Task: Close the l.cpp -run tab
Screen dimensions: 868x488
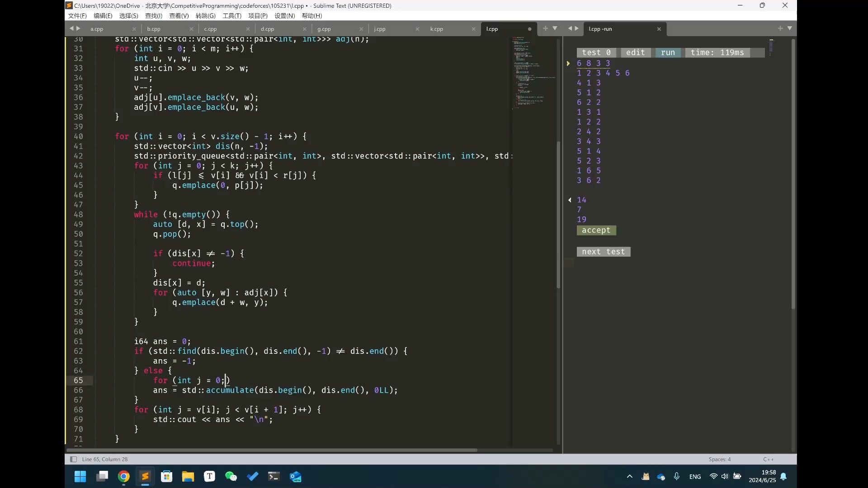Action: [659, 29]
